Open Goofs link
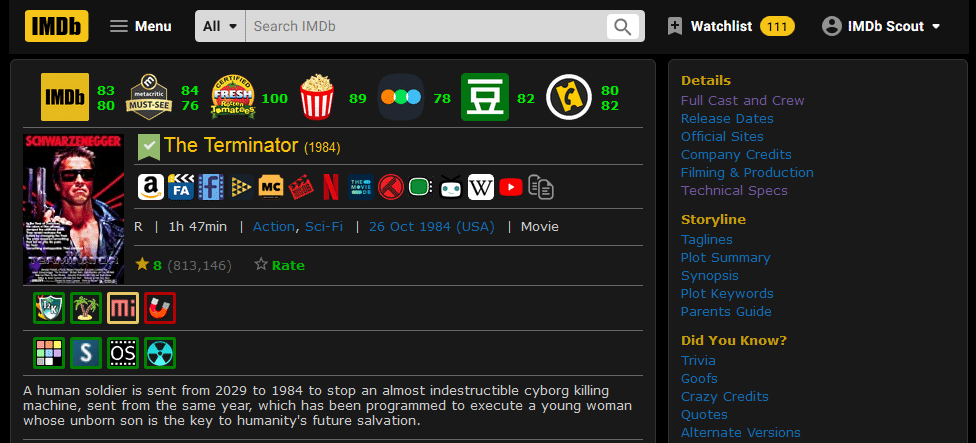 coord(699,379)
